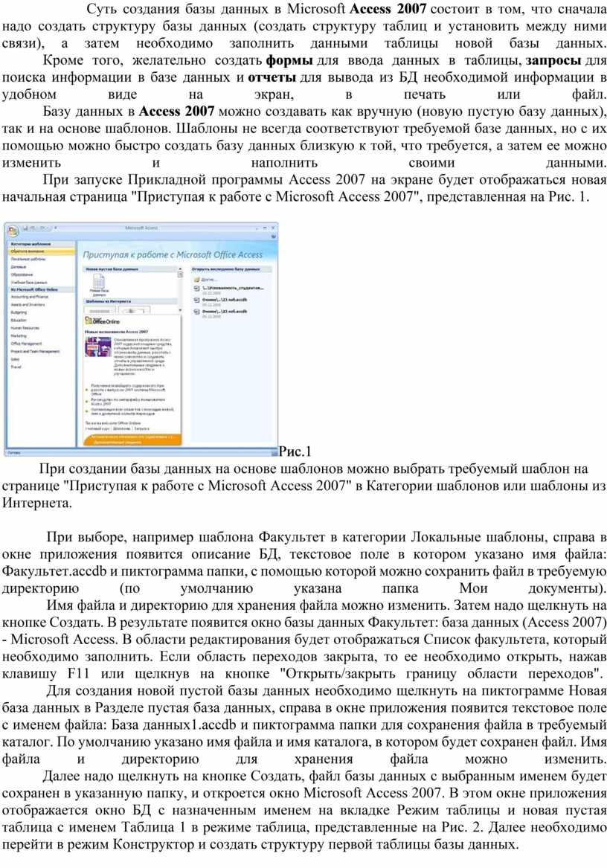Click the help icon below the window controls

(x=273, y=236)
